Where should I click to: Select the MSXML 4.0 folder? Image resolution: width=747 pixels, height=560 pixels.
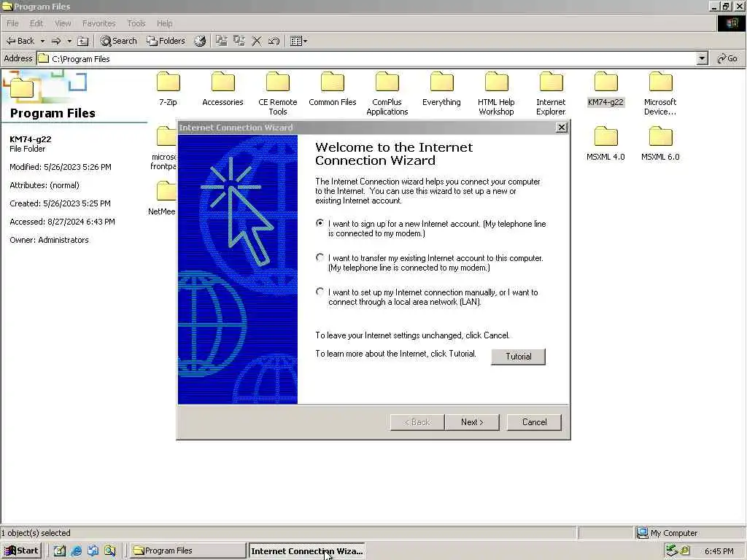(x=605, y=144)
